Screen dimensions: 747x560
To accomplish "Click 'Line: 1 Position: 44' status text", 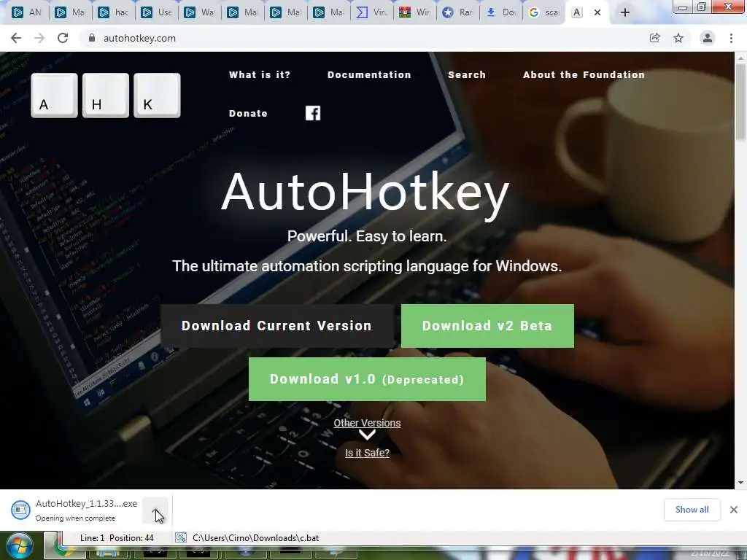I will [x=117, y=537].
